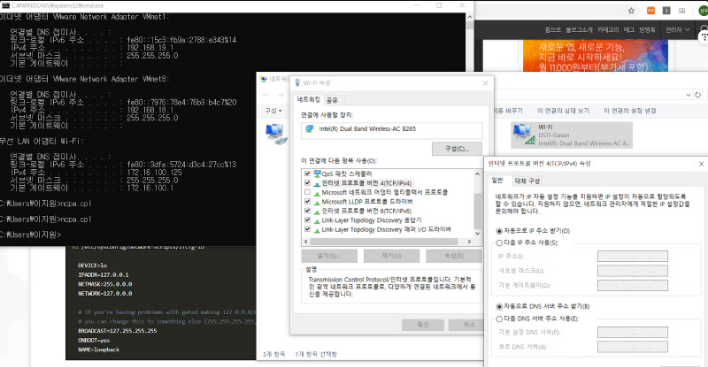The height and width of the screenshot is (367, 708).
Task: Click '이 연결의 상태 보기' in network connections toolbar
Action: coord(563,111)
